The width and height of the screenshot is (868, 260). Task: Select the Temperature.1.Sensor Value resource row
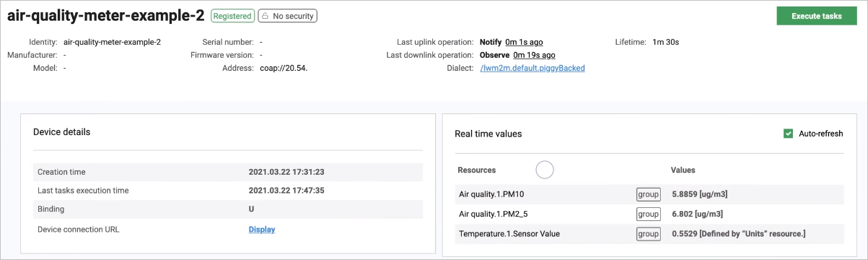click(649, 234)
